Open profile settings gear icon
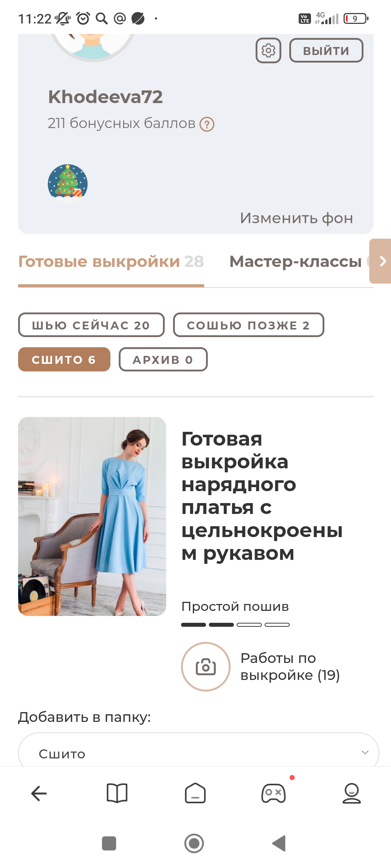 [x=268, y=50]
